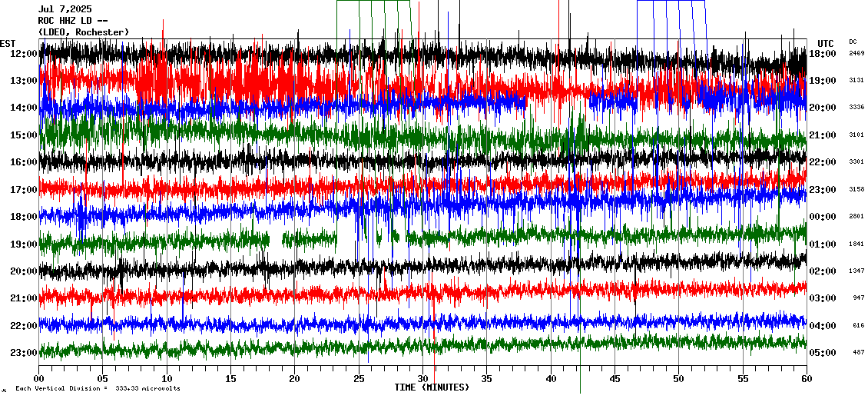This screenshot has width=868, height=399.
Task: Pick the 23:00 EST row label
Action: tap(24, 353)
